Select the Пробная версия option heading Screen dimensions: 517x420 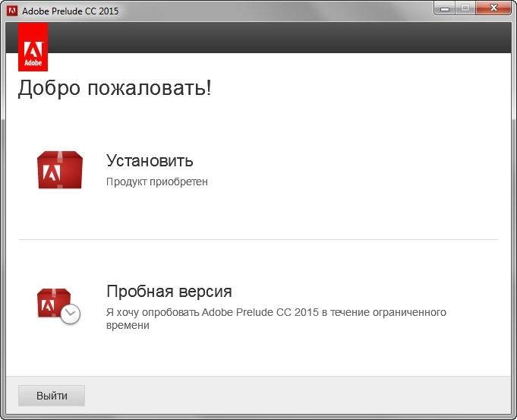169,292
